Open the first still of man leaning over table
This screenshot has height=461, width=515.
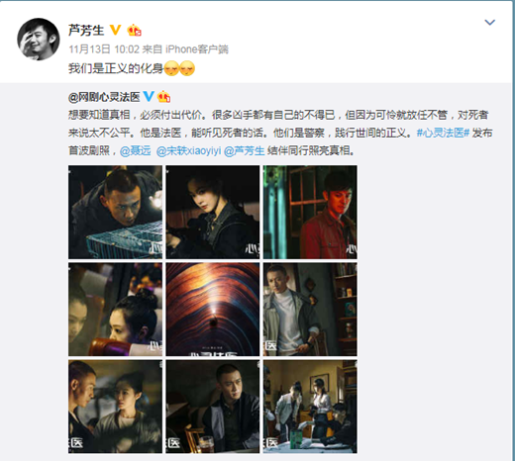115,212
